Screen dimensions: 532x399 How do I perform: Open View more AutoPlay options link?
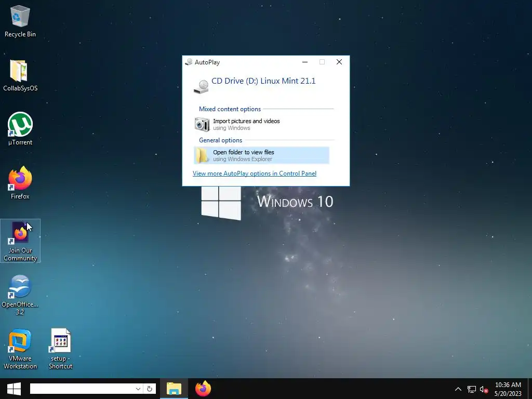point(255,174)
